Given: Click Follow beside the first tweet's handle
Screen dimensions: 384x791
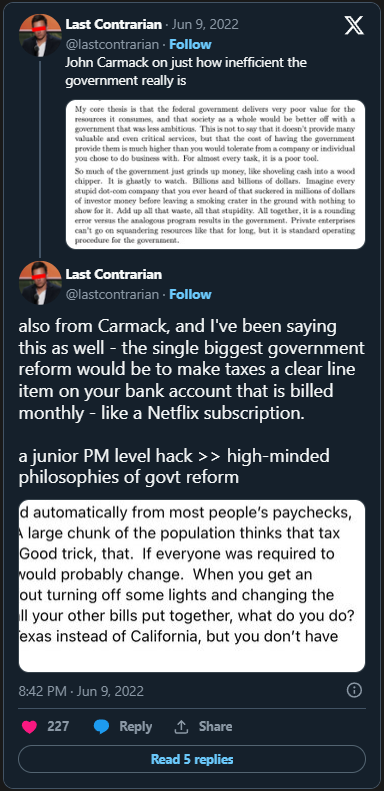Looking at the screenshot, I should 190,44.
